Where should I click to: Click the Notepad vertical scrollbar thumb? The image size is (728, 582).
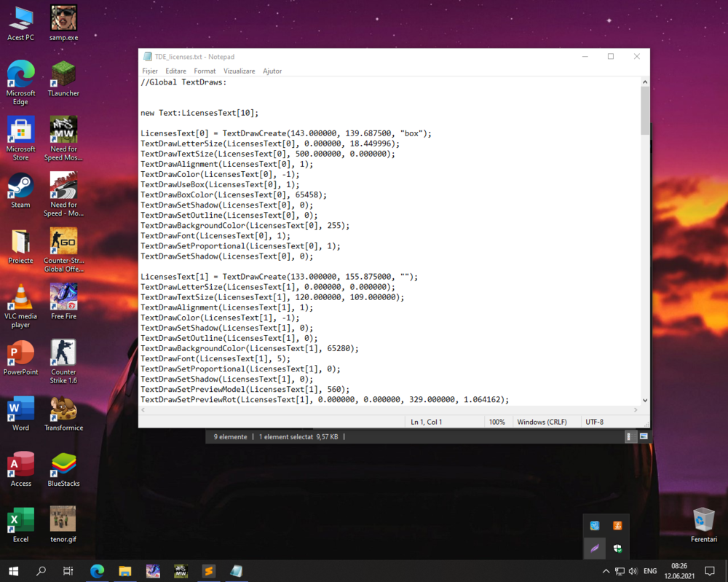coord(645,111)
